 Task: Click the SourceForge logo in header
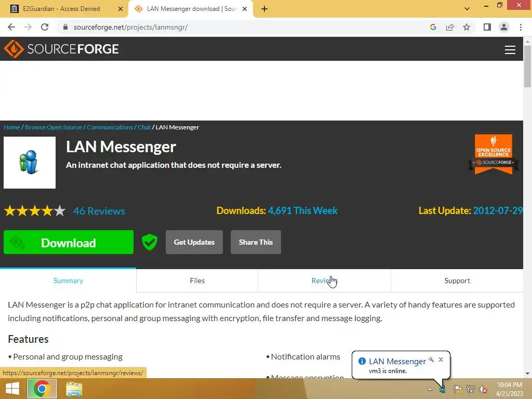61,49
